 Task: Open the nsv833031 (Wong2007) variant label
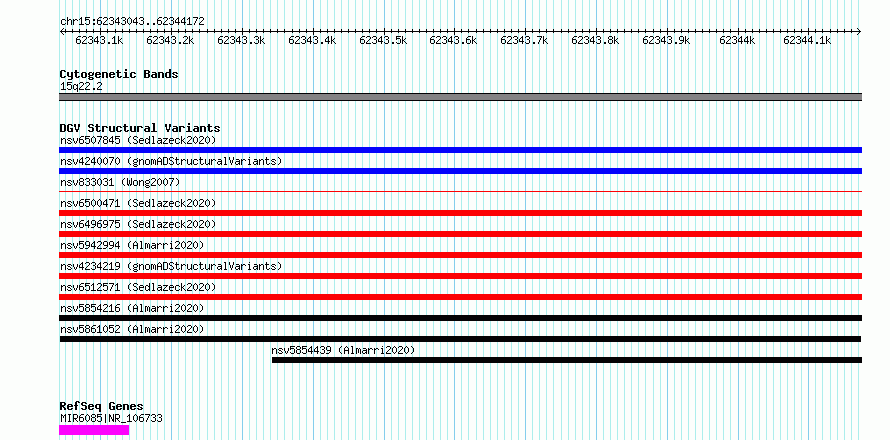click(x=120, y=182)
